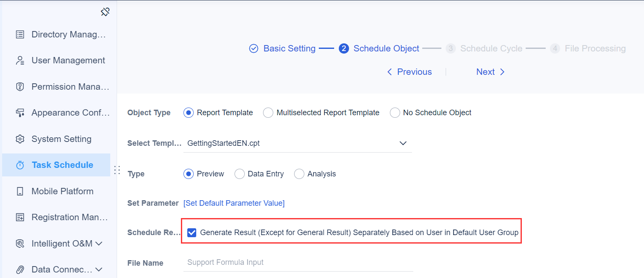Click the Registration Management sidebar icon

tap(20, 217)
